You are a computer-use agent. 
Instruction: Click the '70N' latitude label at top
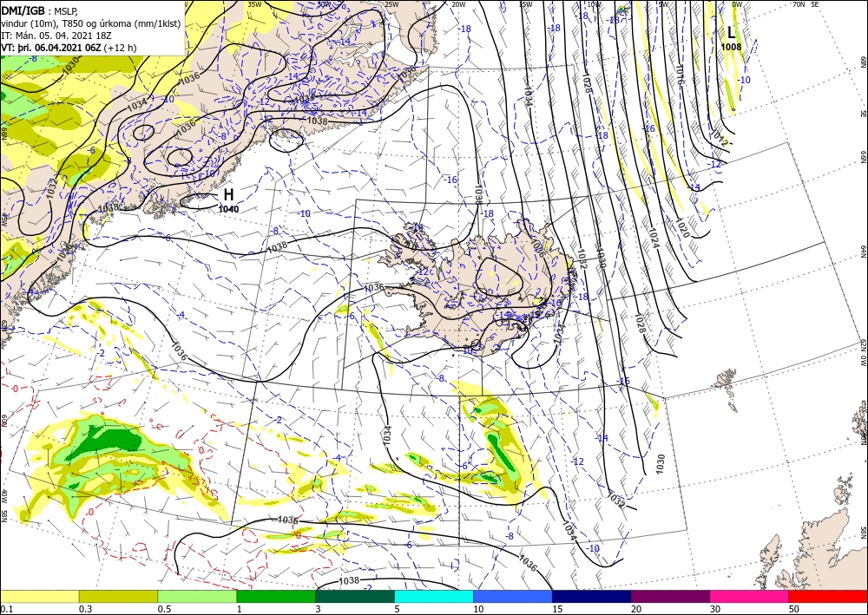pyautogui.click(x=799, y=3)
